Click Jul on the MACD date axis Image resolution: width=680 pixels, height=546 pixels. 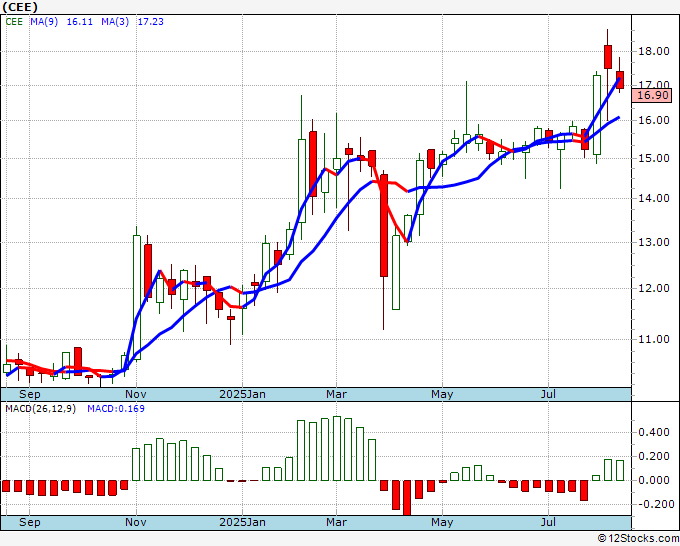click(549, 522)
